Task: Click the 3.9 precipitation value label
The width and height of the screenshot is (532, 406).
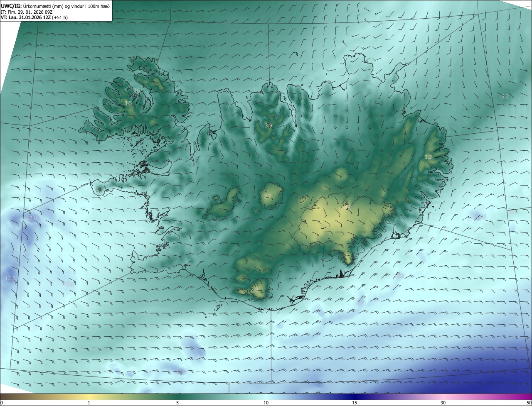Action: pos(268,125)
